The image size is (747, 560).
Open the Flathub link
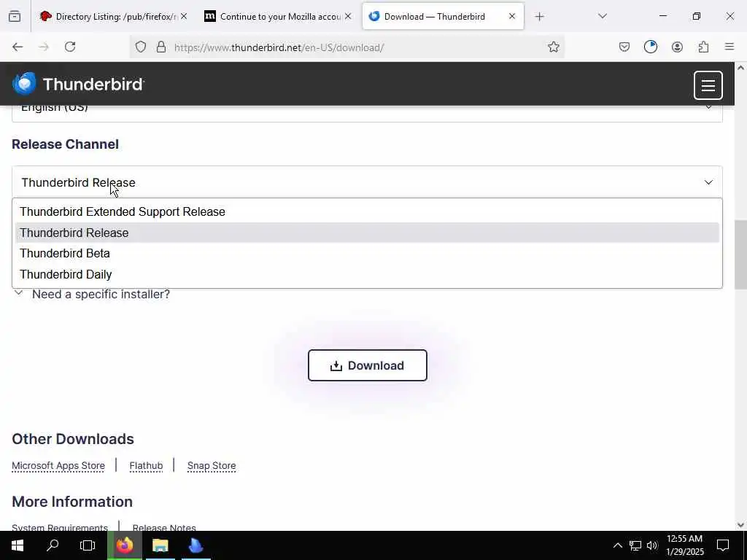(x=146, y=466)
